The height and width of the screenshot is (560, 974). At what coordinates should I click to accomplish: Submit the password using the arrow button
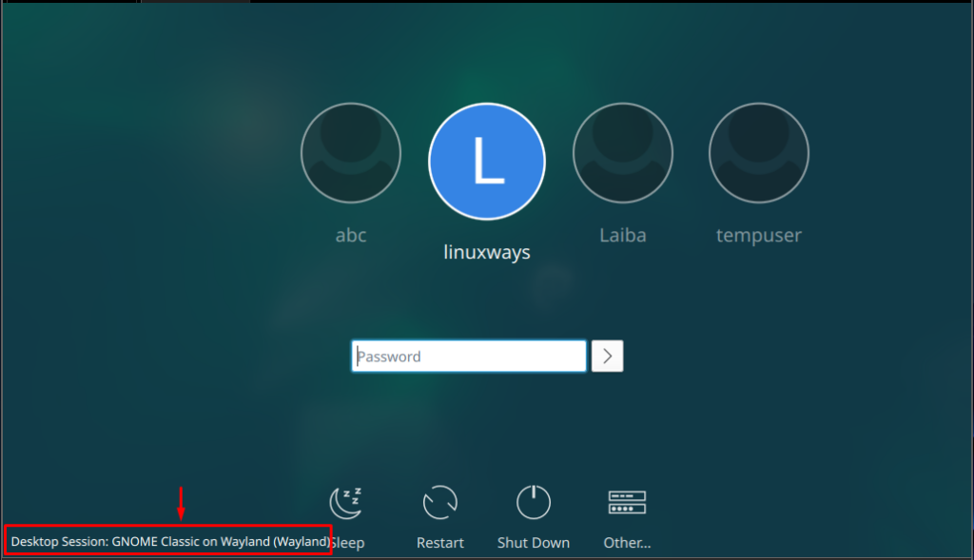click(x=607, y=356)
